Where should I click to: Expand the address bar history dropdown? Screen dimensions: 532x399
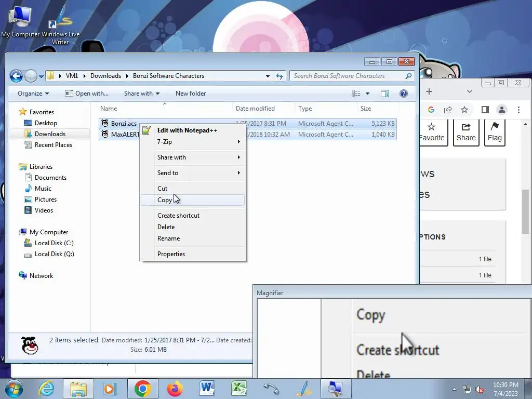[x=268, y=76]
